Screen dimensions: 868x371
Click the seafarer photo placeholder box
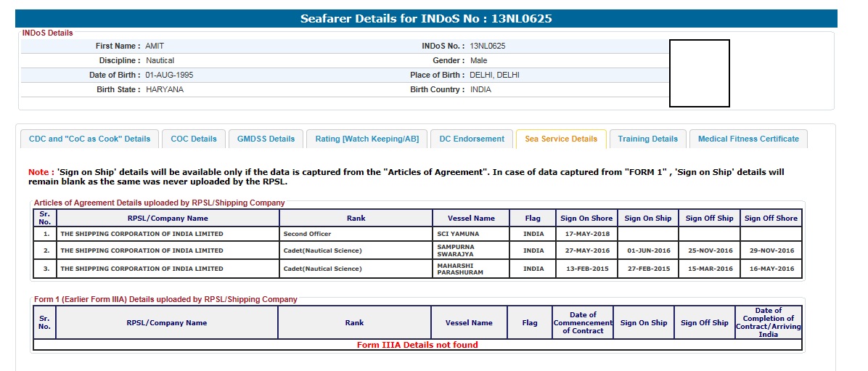(699, 73)
